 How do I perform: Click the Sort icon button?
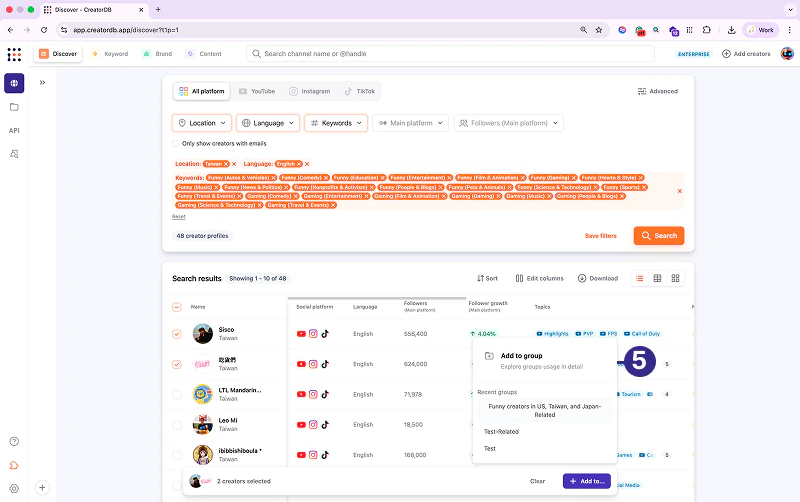coord(487,279)
